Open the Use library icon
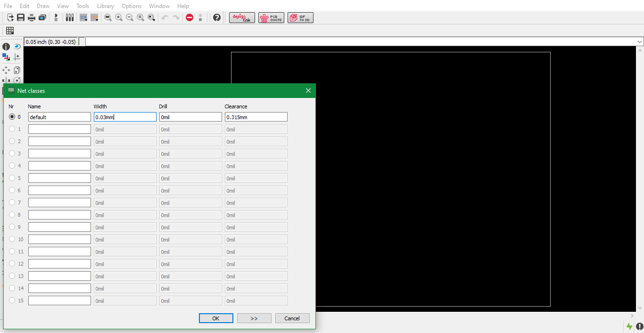The image size is (644, 333). click(x=70, y=17)
